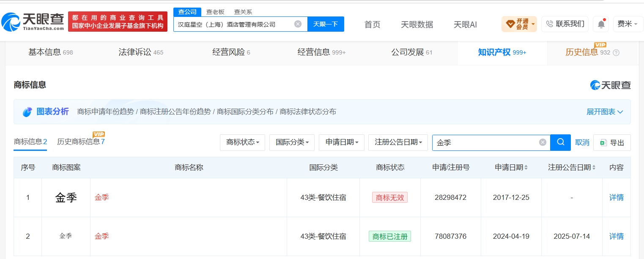Click 43类-餐饮住宿 in row 1

tap(323, 197)
